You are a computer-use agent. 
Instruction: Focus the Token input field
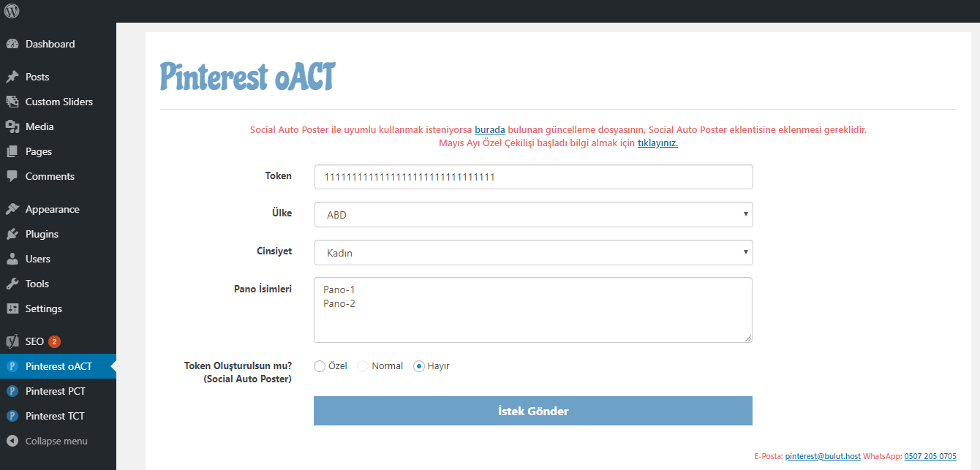[x=533, y=177]
